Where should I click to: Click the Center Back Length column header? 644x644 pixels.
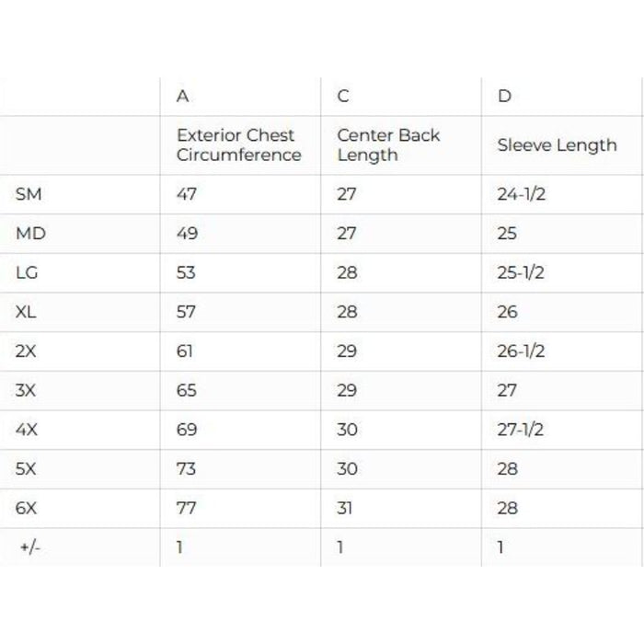[388, 145]
